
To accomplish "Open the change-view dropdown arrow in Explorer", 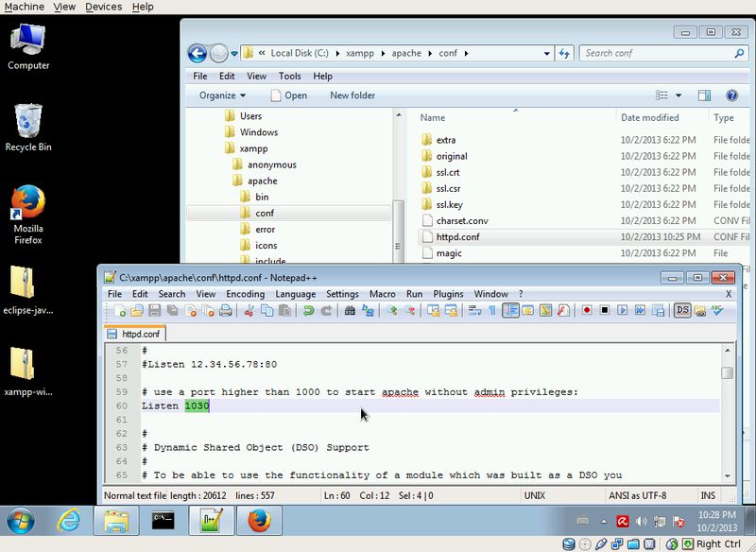I will (x=679, y=95).
